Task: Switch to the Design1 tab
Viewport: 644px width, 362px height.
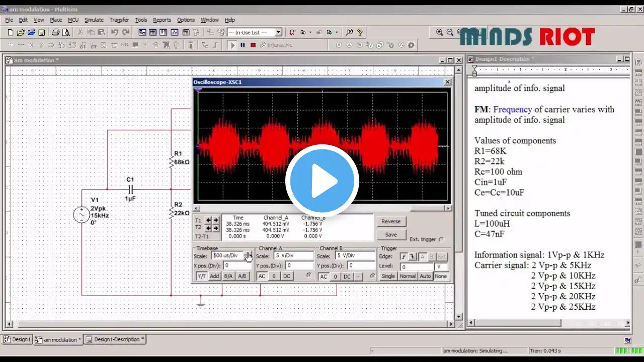Action: [x=18, y=339]
